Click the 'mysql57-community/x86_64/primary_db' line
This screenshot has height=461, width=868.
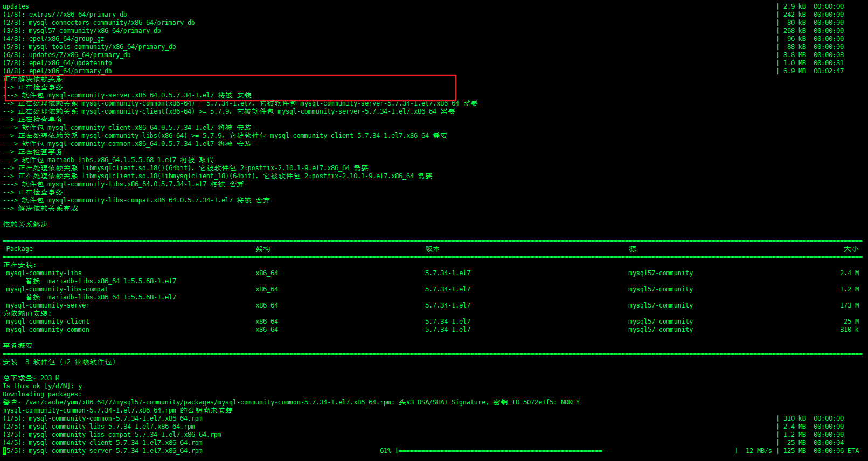82,31
